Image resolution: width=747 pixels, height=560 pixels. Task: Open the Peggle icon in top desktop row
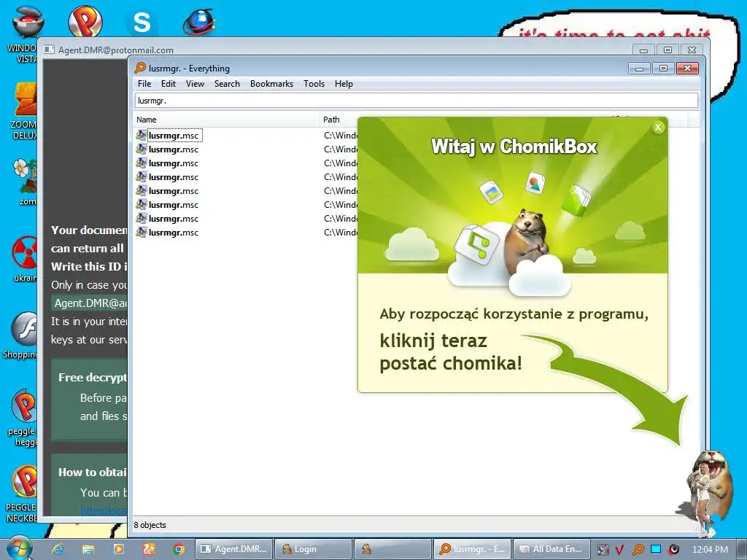(85, 21)
